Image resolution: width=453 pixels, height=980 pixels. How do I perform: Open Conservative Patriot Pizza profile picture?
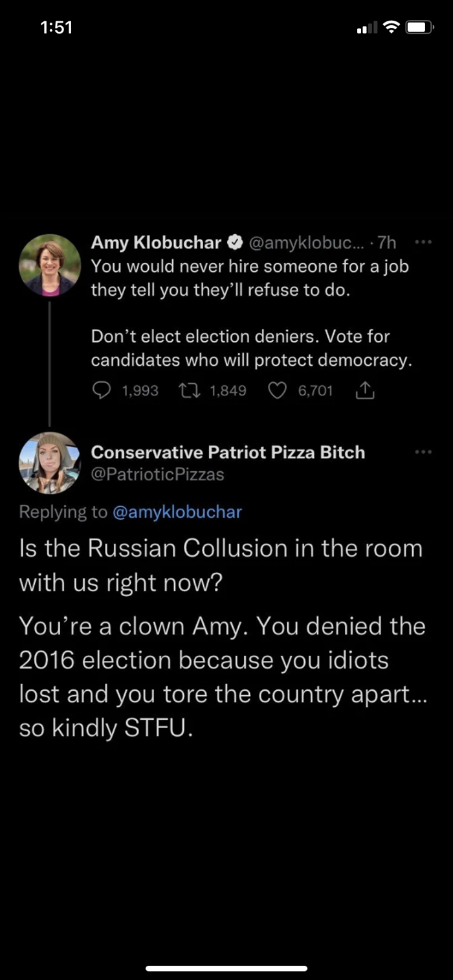tap(50, 463)
